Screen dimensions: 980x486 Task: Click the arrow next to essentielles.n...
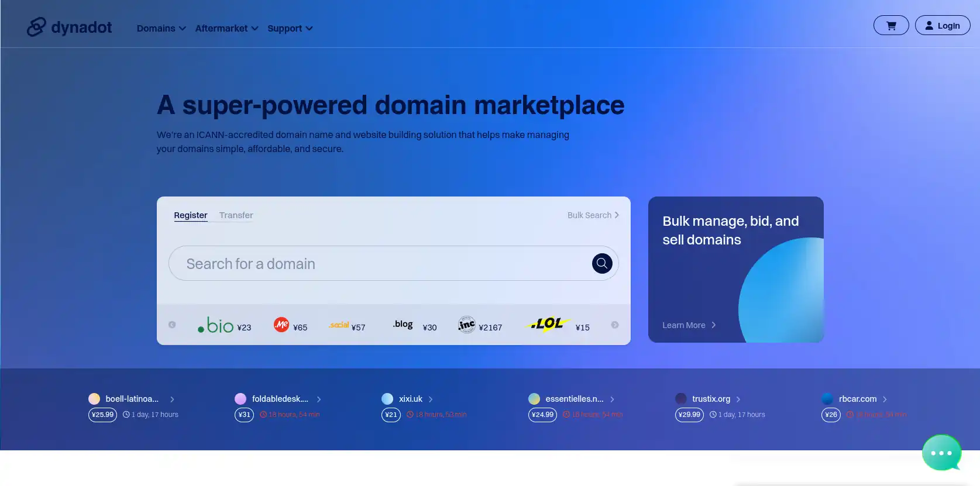click(x=613, y=399)
